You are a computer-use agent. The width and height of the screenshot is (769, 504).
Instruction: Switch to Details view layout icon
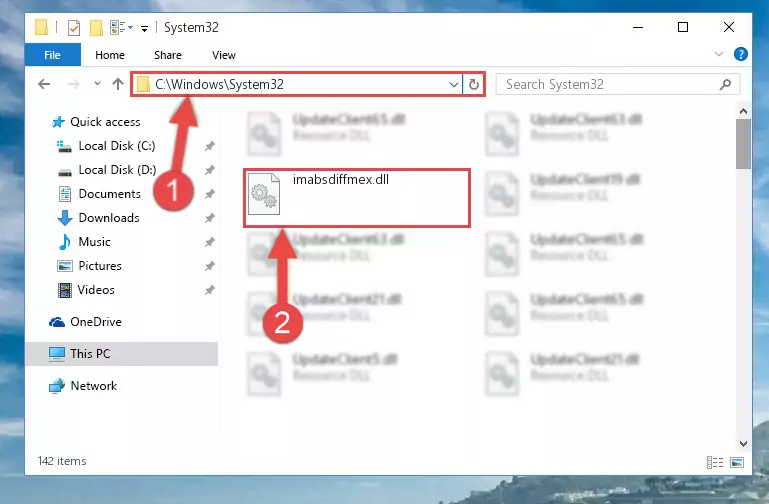click(x=715, y=462)
